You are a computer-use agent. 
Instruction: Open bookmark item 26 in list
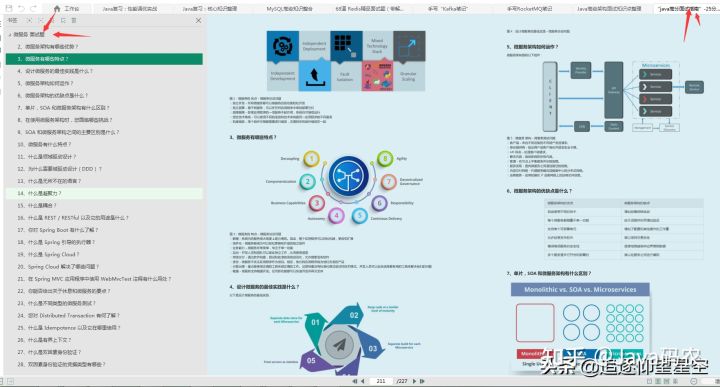pos(44,340)
